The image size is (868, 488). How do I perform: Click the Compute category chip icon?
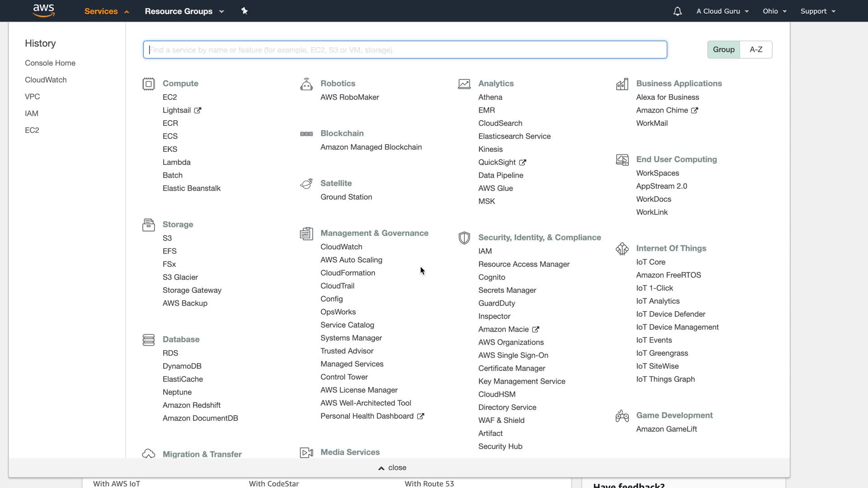pyautogui.click(x=148, y=84)
